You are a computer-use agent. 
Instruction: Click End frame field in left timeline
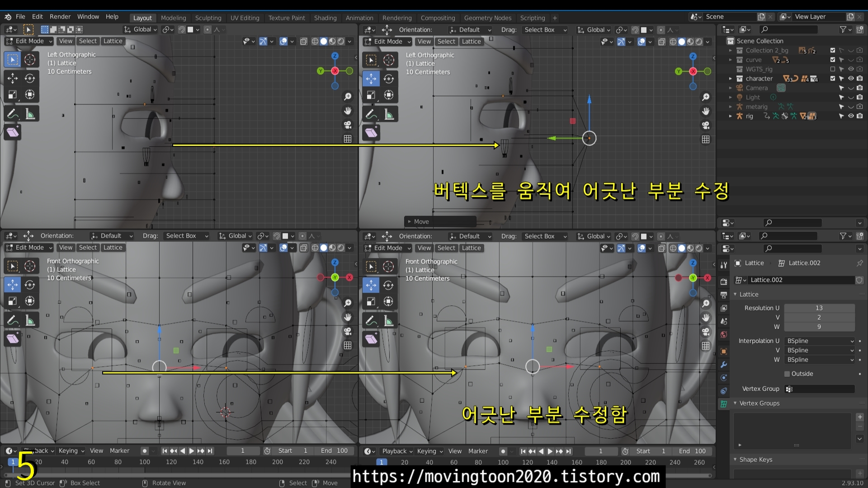point(335,451)
